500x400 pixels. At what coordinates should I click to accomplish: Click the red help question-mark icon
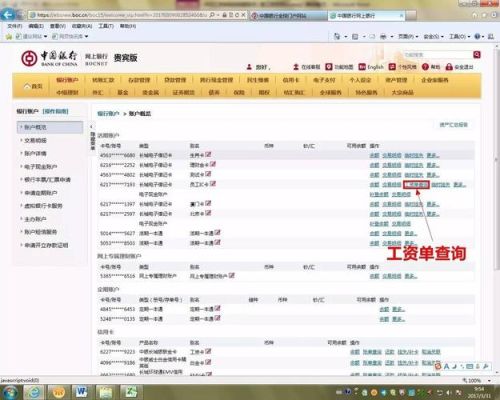(425, 67)
